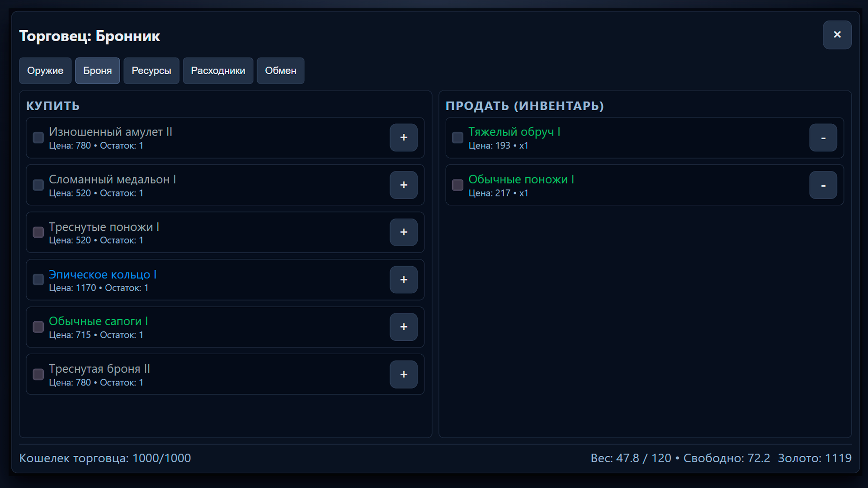This screenshot has width=868, height=488.
Task: Add Треснутая броня II to buy
Action: pos(404,374)
